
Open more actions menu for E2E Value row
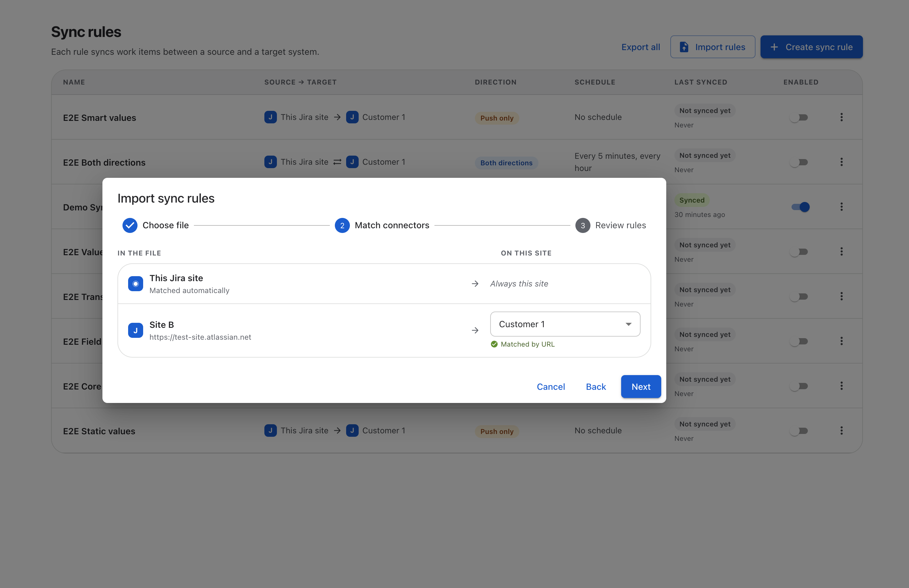coord(841,252)
